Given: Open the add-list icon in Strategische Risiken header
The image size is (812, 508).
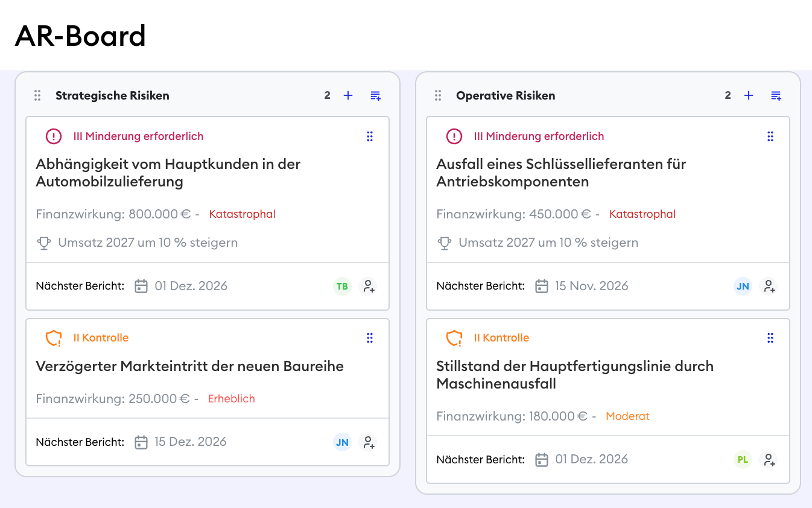Looking at the screenshot, I should [x=375, y=95].
